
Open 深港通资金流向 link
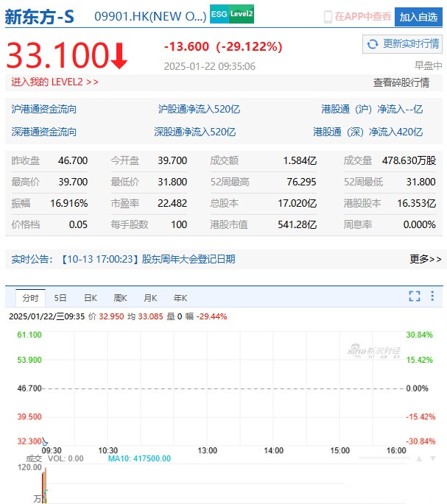tap(43, 132)
